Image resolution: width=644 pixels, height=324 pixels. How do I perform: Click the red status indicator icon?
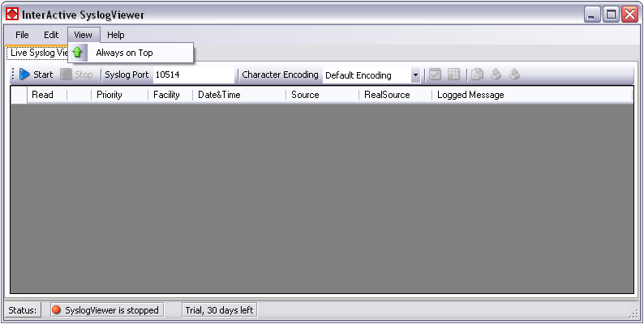tap(56, 310)
